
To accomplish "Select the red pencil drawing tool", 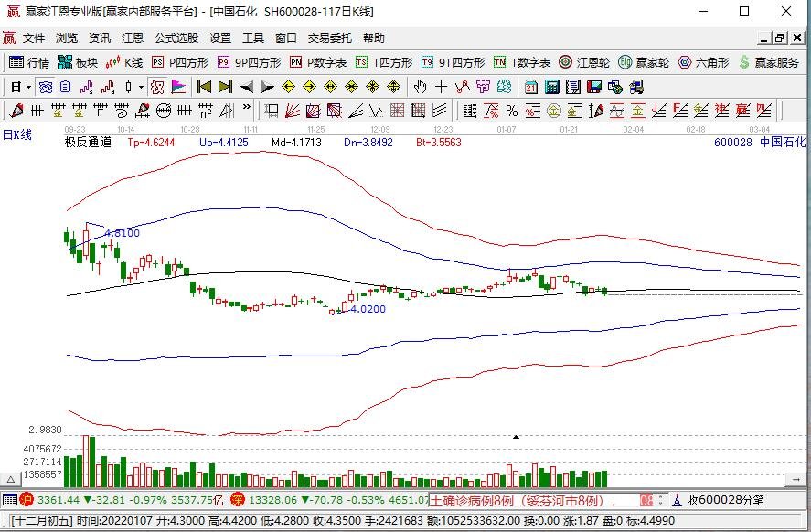I will tap(16, 110).
